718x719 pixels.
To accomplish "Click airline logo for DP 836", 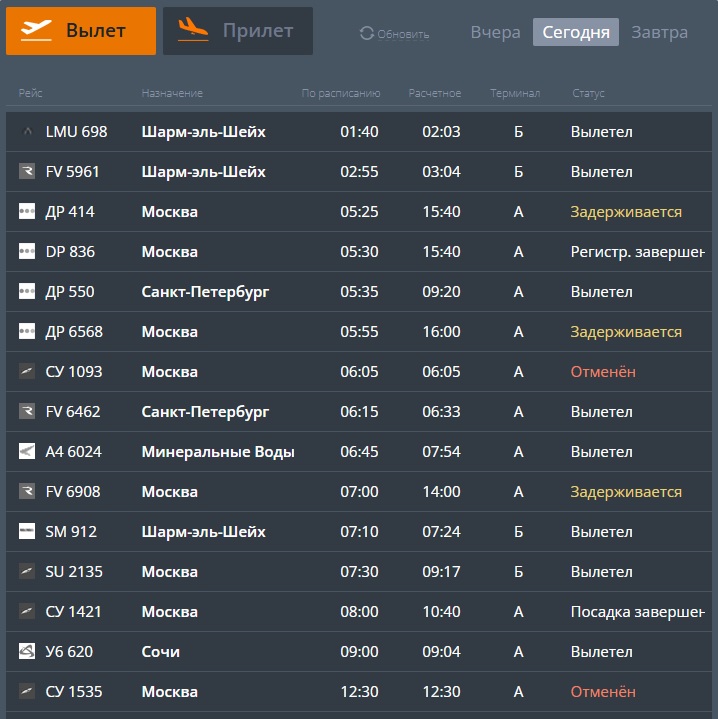I will (27, 251).
